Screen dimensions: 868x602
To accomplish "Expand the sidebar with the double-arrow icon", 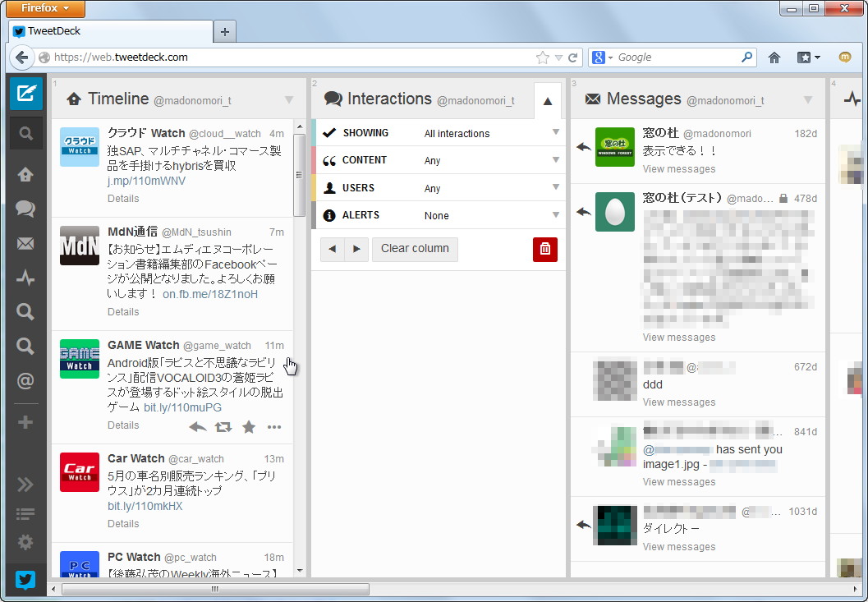I will pyautogui.click(x=25, y=484).
